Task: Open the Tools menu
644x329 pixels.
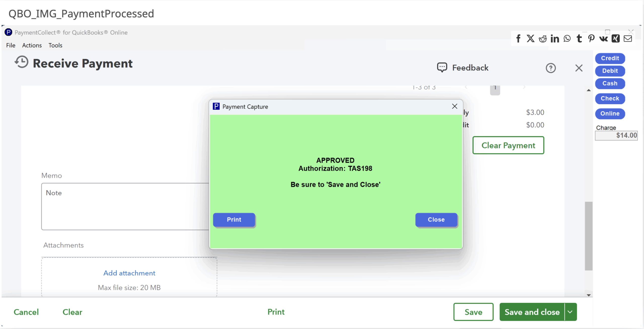Action: point(55,45)
